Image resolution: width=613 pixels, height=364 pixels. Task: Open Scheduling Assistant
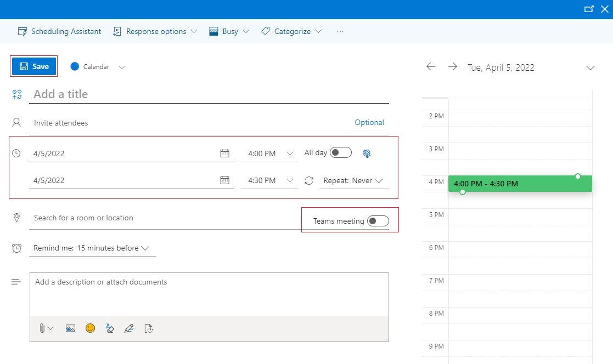[59, 31]
